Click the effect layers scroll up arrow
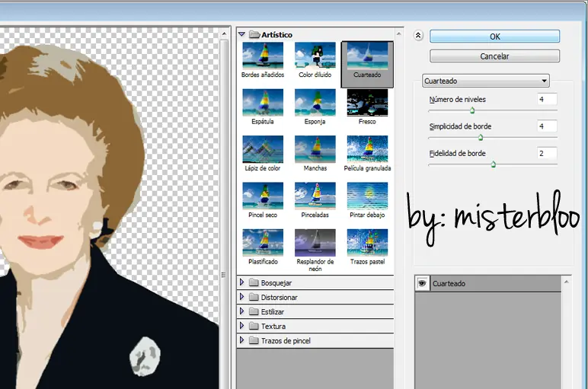Viewport: 588px width, 389px height. coord(567,282)
